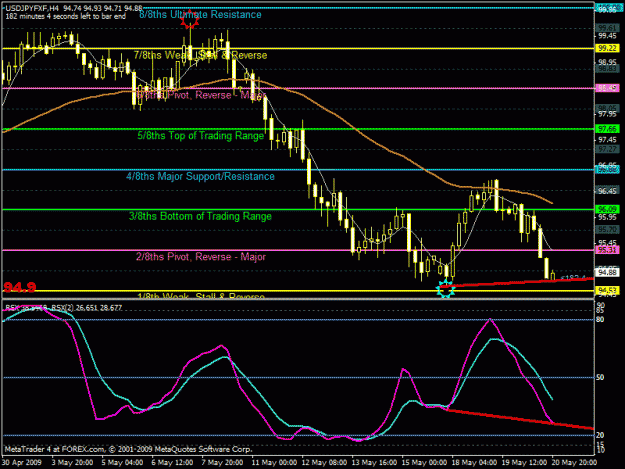Click the '5 May 04:00' time label
Screen dimensions: 625x469
click(122, 463)
